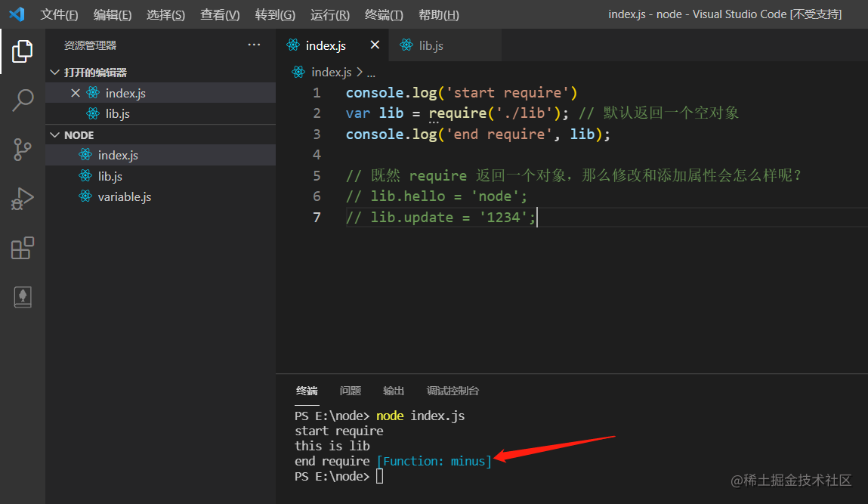The image size is (868, 504).
Task: Close index.js in open editors list
Action: point(76,93)
